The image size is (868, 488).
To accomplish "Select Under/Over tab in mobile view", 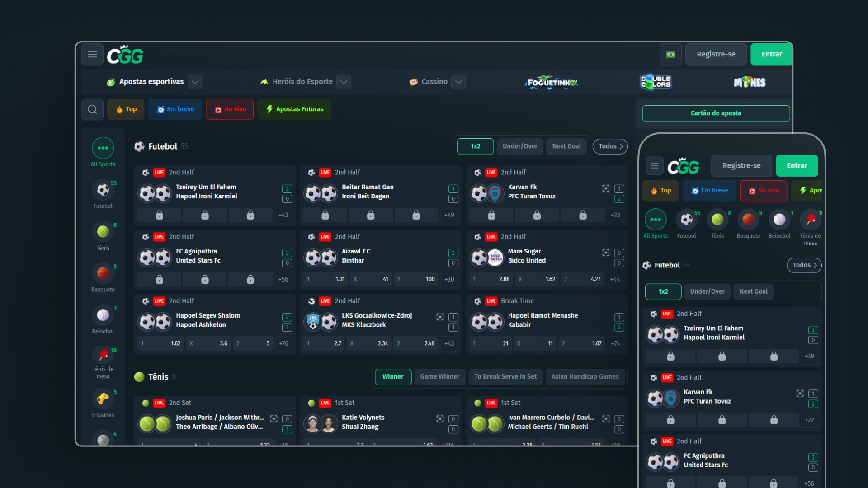I will [x=707, y=291].
